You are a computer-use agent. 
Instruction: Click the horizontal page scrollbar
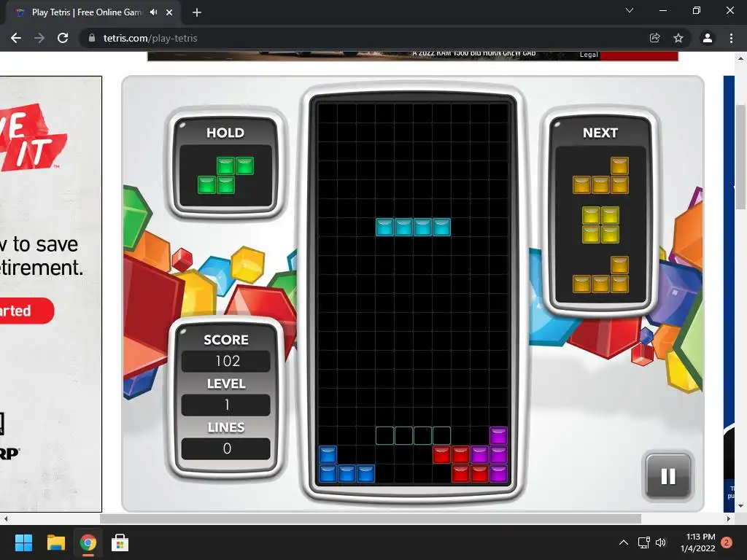(371, 518)
